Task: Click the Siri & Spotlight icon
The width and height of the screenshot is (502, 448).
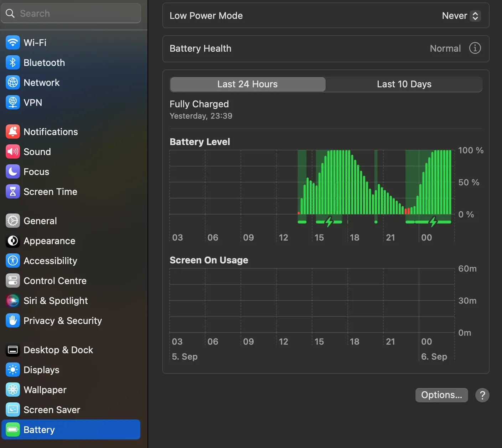Action: click(13, 301)
